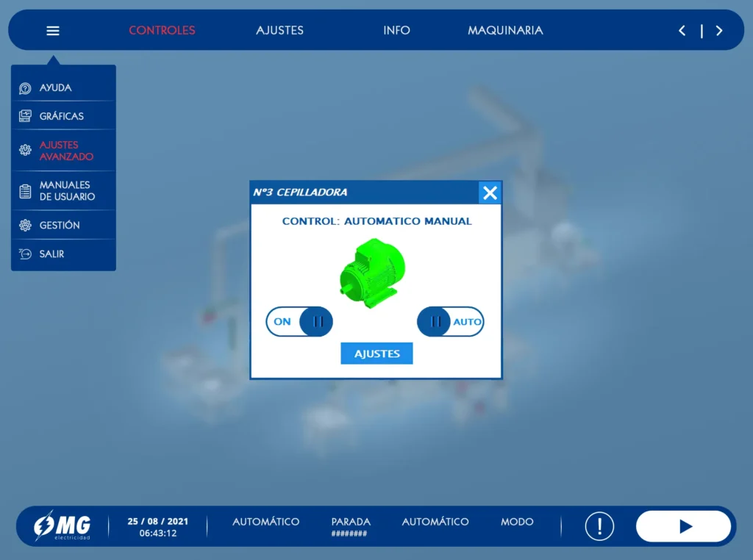This screenshot has height=560, width=753.
Task: Click the blue AJUSTES button
Action: pyautogui.click(x=376, y=353)
